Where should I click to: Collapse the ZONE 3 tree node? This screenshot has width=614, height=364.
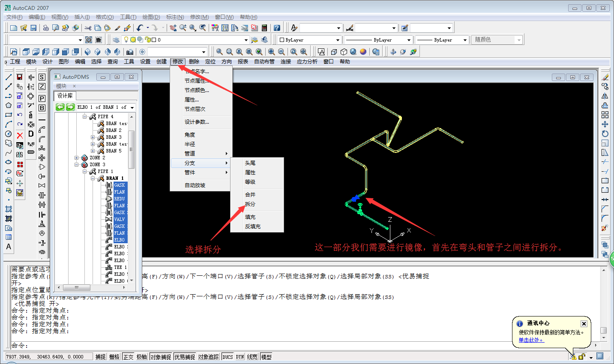coord(77,164)
